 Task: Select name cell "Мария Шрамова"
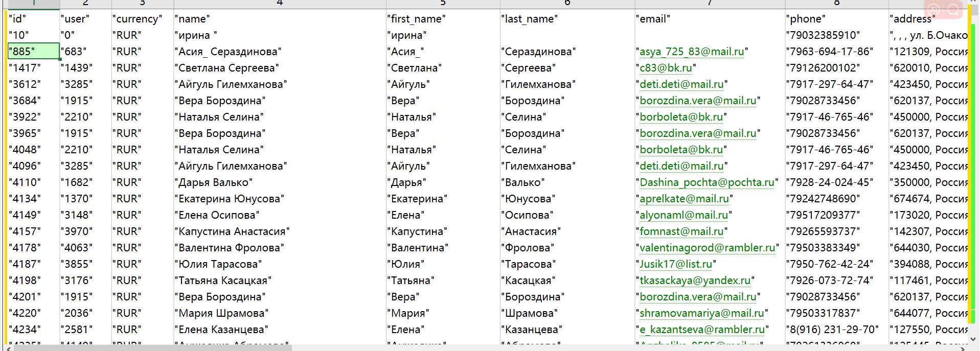click(x=280, y=313)
